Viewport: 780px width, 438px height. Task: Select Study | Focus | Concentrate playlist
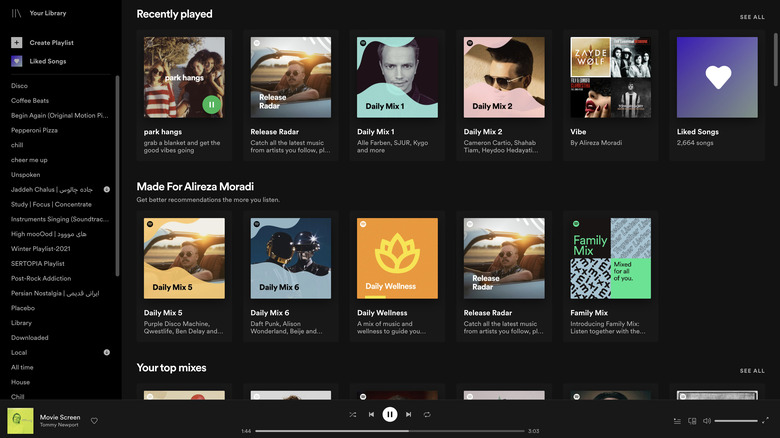point(51,205)
